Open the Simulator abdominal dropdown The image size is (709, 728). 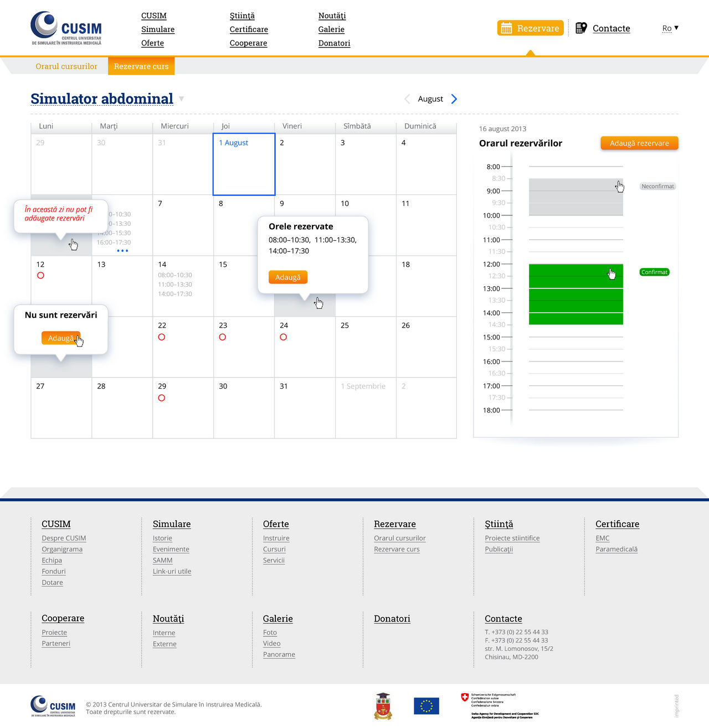tap(181, 99)
